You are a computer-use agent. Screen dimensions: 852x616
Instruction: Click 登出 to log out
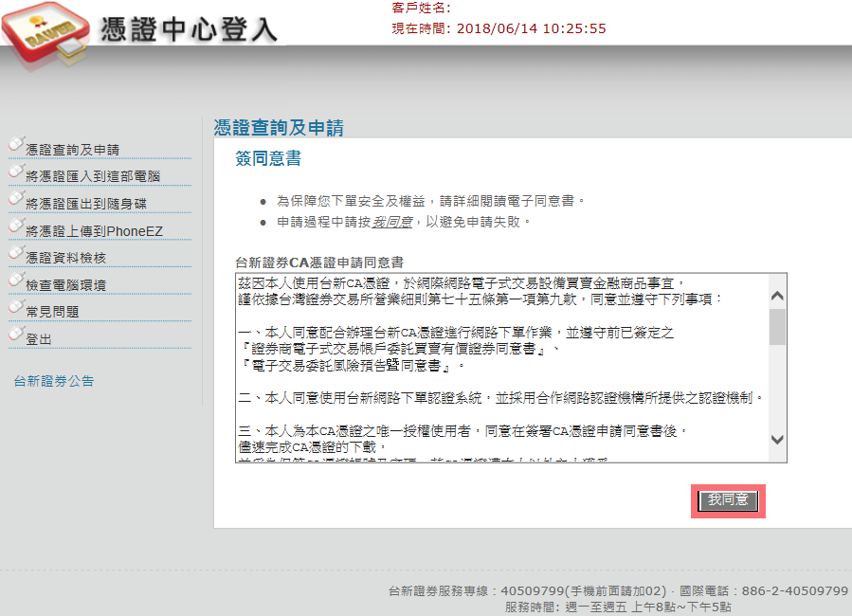point(39,339)
